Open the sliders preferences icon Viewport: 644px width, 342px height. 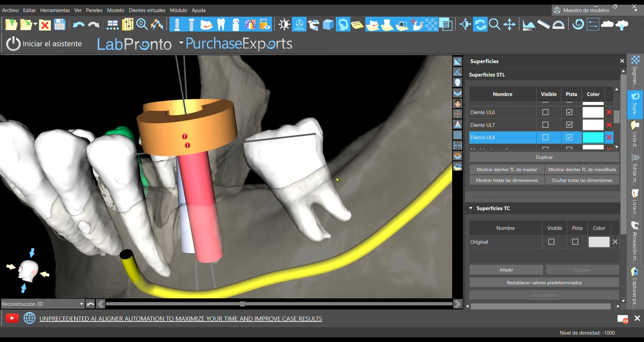pos(127,25)
